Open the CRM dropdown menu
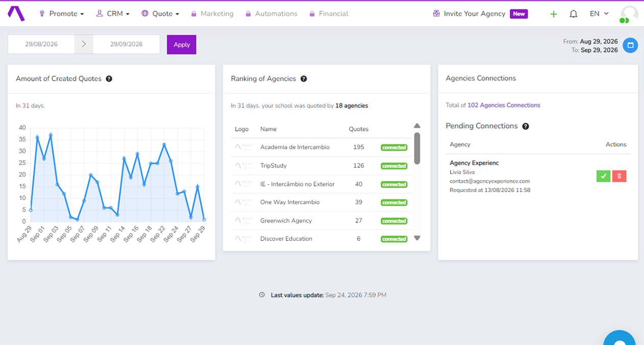Screen dimensions: 644x345 [113, 14]
